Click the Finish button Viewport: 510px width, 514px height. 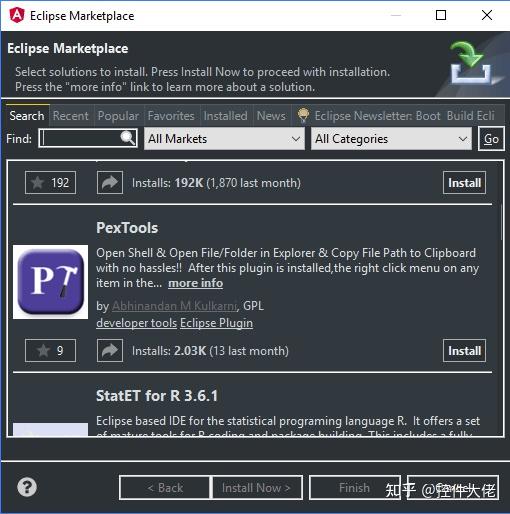[x=355, y=488]
